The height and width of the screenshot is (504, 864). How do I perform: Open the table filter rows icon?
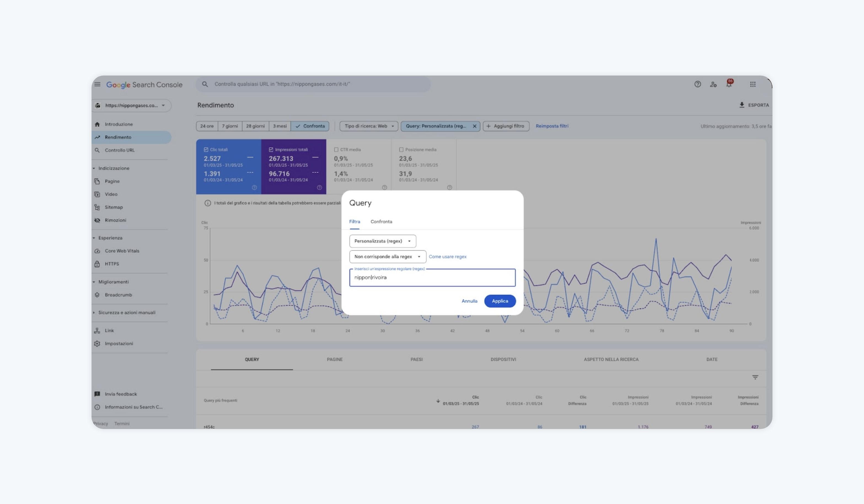click(755, 377)
